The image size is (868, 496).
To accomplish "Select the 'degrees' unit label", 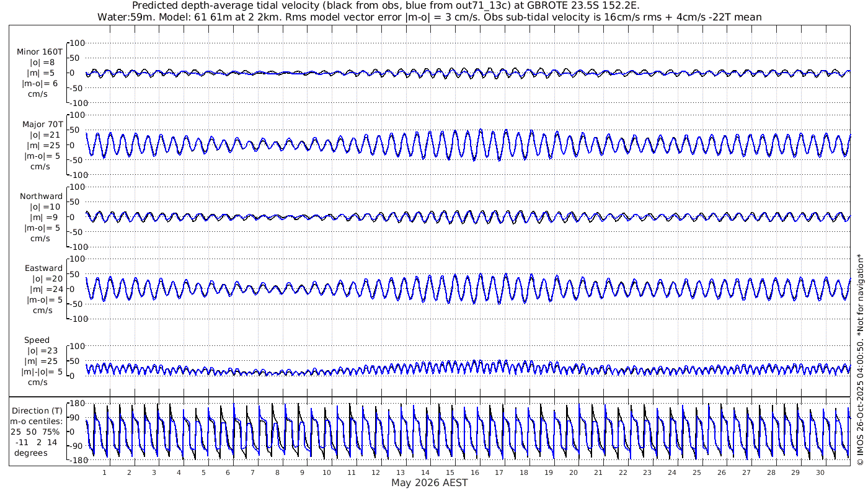I will pos(31,453).
